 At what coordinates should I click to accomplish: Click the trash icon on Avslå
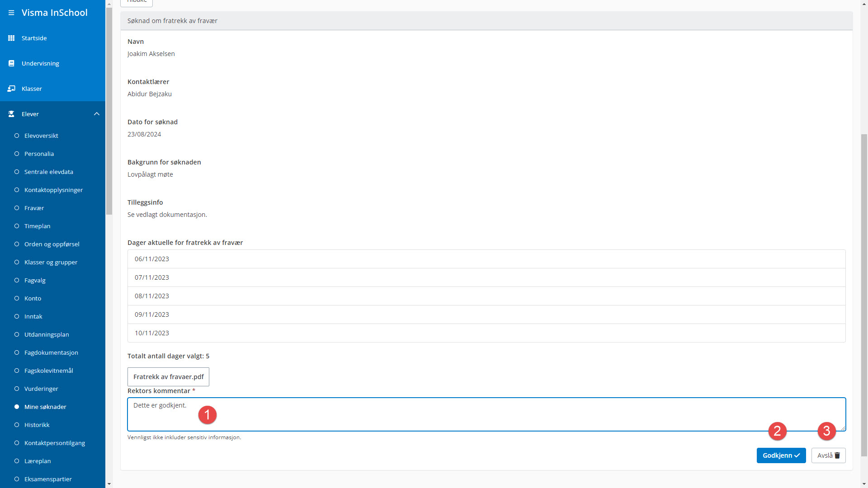(837, 455)
